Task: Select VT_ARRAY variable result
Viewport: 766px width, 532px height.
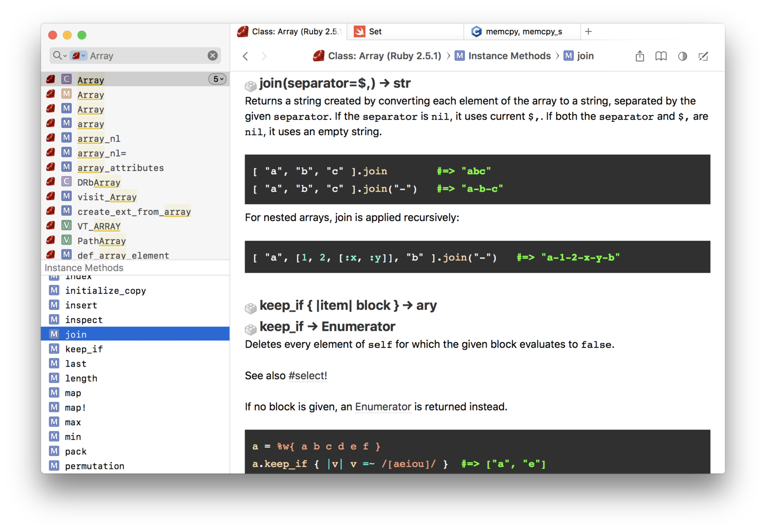Action: [135, 226]
